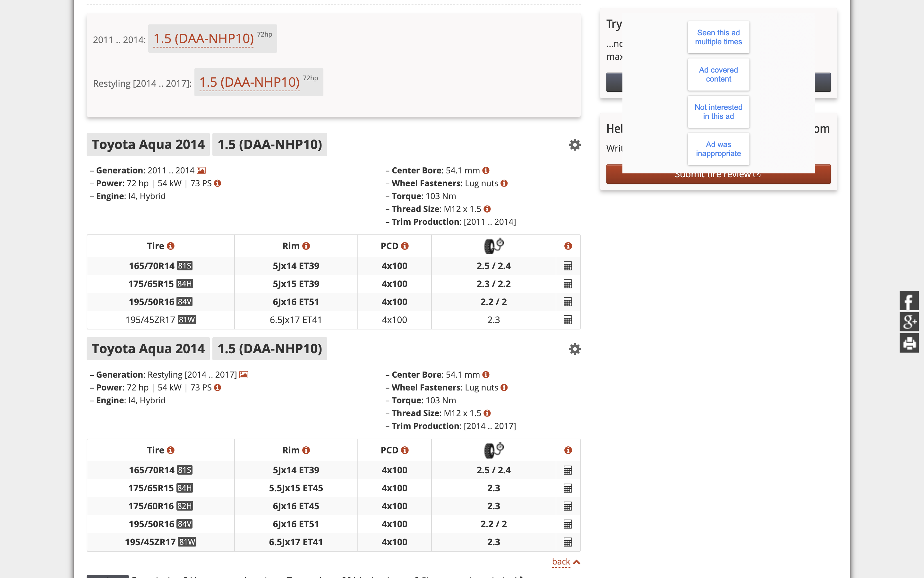Show info for Power in Restyling section
This screenshot has height=578, width=924.
[x=218, y=388]
